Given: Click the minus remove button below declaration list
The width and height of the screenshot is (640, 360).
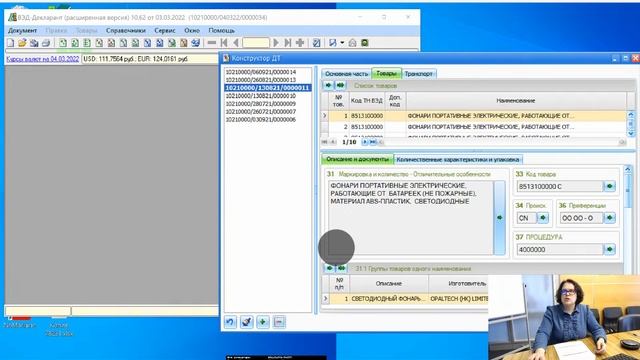Looking at the screenshot, I should [x=279, y=322].
